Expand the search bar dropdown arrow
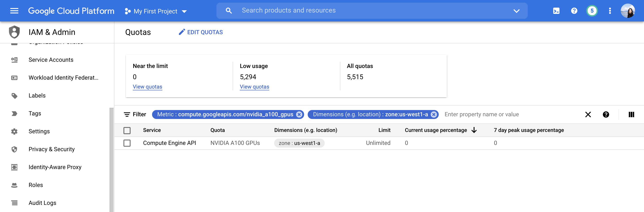This screenshot has width=644, height=212. tap(516, 11)
